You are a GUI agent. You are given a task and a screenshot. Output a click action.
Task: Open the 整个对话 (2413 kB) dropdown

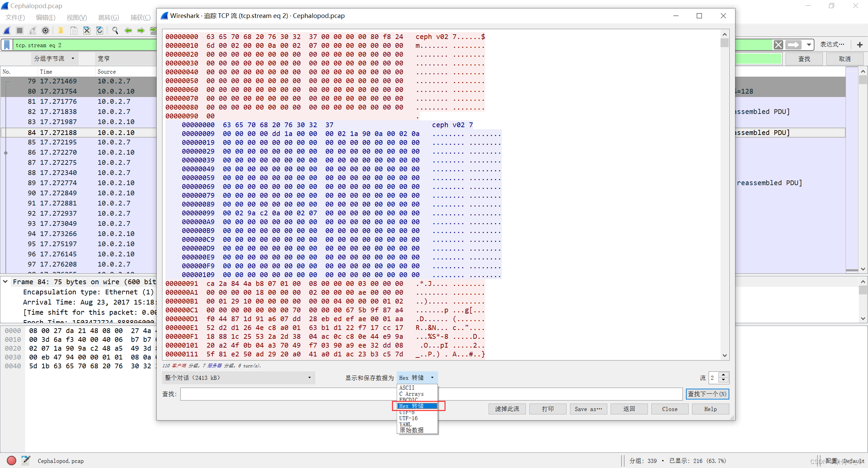pos(238,378)
